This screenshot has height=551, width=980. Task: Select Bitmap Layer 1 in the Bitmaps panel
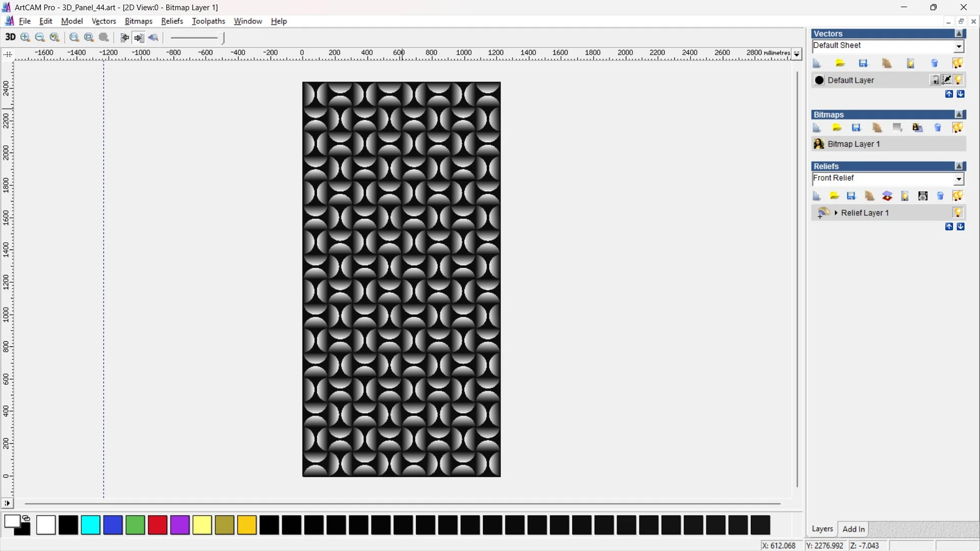(853, 144)
